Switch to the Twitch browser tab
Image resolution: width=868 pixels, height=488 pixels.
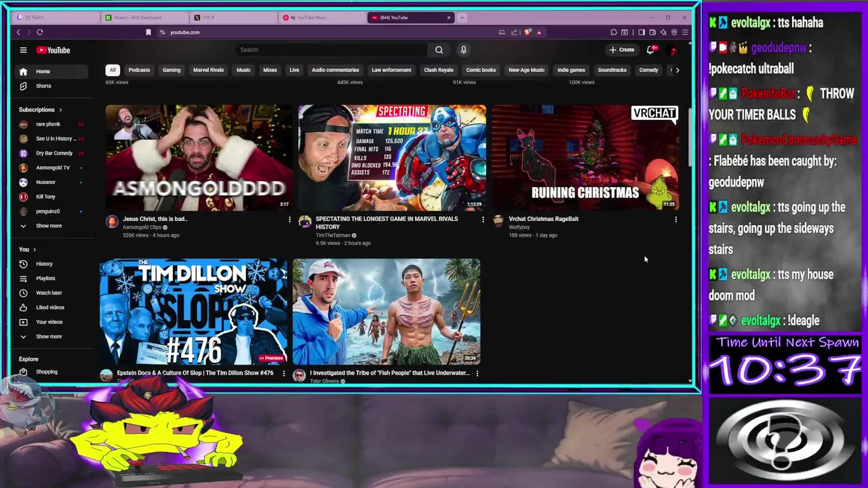[56, 18]
